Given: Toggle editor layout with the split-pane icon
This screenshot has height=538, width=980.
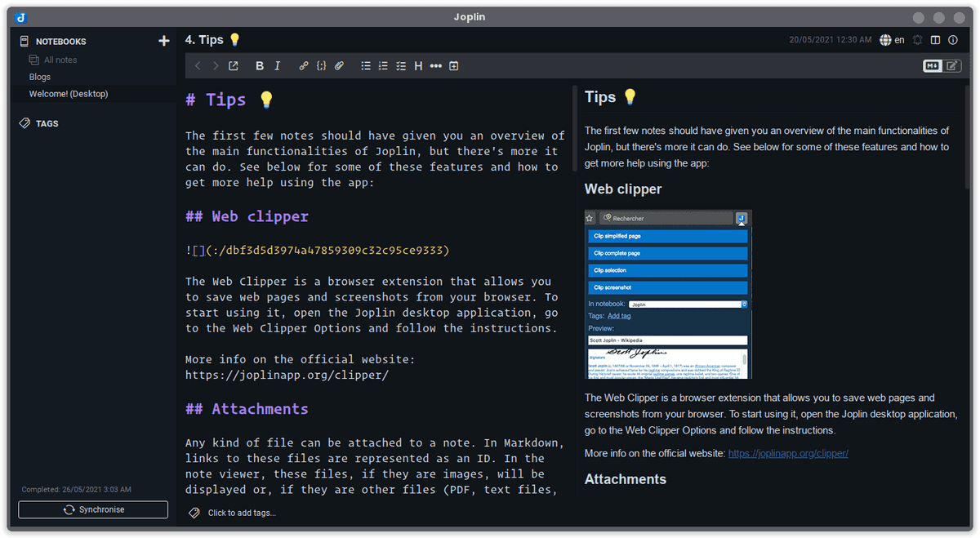Looking at the screenshot, I should (936, 40).
